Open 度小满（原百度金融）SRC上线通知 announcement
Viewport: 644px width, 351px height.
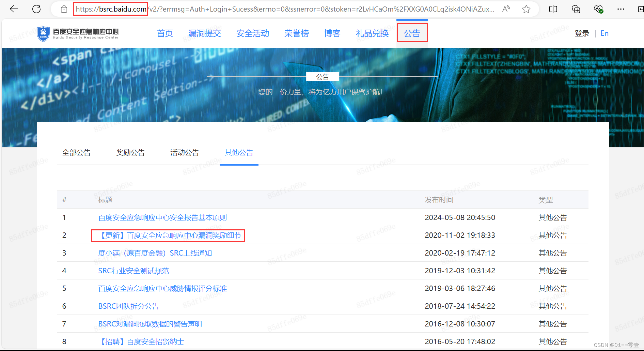155,253
